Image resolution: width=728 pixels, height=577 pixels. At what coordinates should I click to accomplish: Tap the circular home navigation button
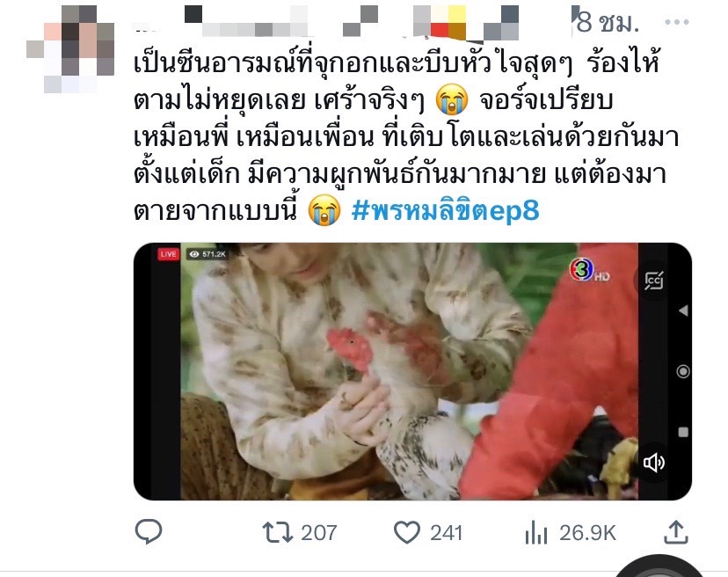[683, 372]
